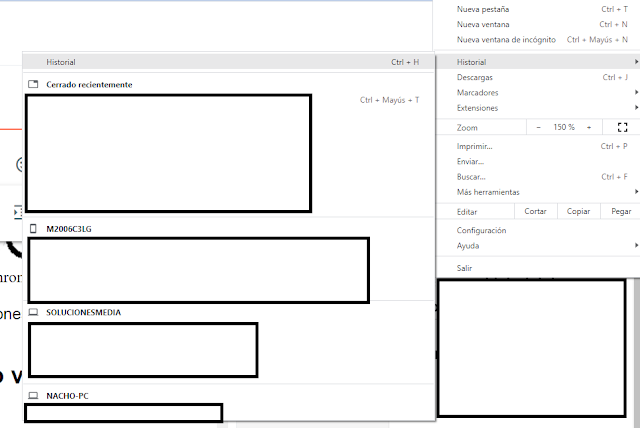The width and height of the screenshot is (640, 428).
Task: Choose Salir to quit the browser
Action: tap(464, 268)
